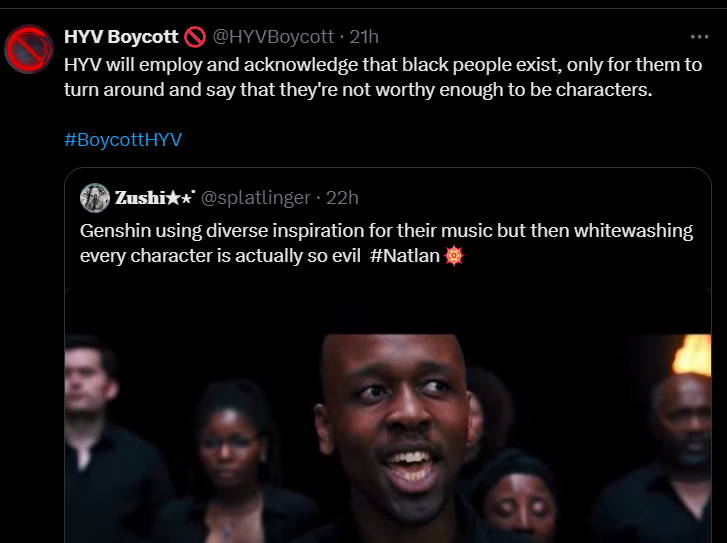Screen dimensions: 727x543
Task: Open the three-dot more options menu
Action: [x=699, y=37]
